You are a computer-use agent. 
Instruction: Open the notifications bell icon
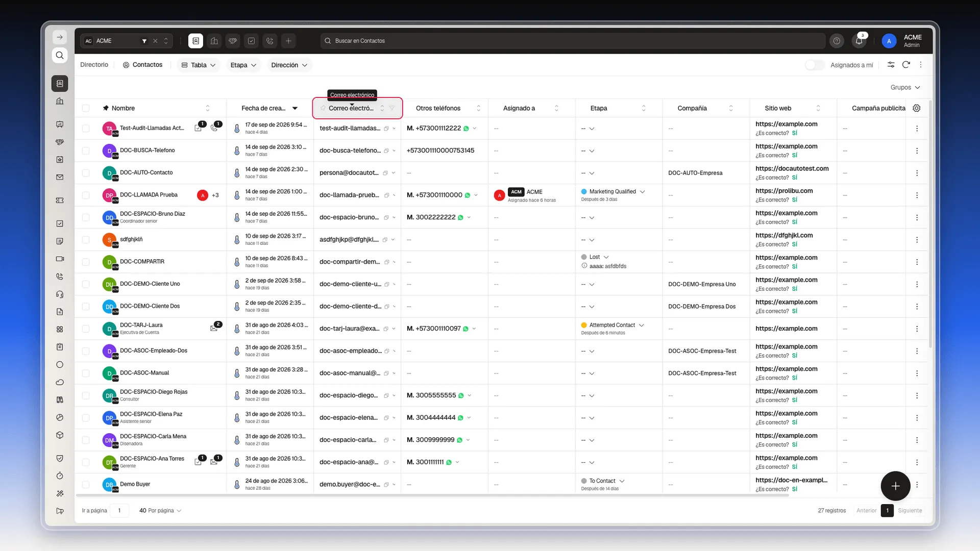point(859,41)
